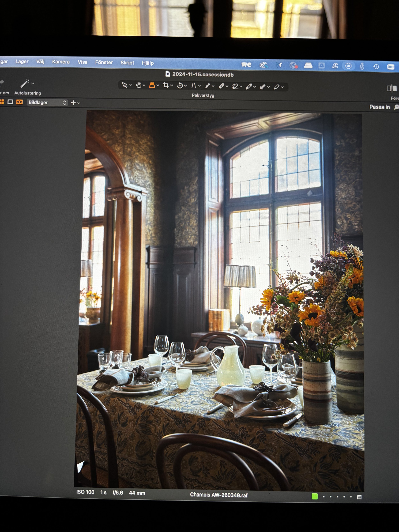This screenshot has height=532, width=399.
Task: Click the human figure menu bar icon
Action: click(x=362, y=66)
